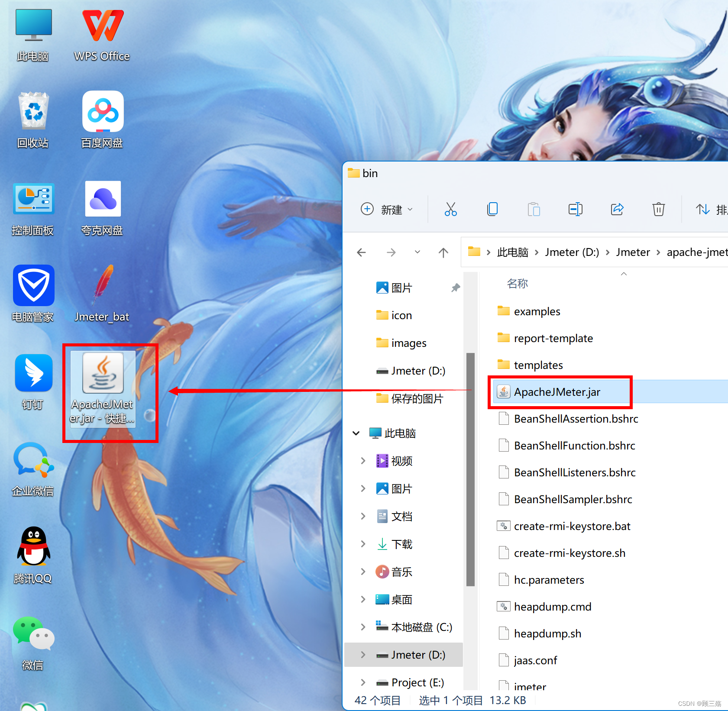
Task: Sort by the 名称 column header
Action: (x=518, y=284)
